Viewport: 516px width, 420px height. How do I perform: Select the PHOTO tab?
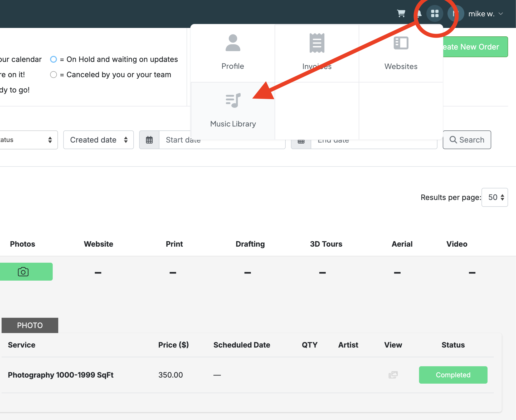coord(30,325)
